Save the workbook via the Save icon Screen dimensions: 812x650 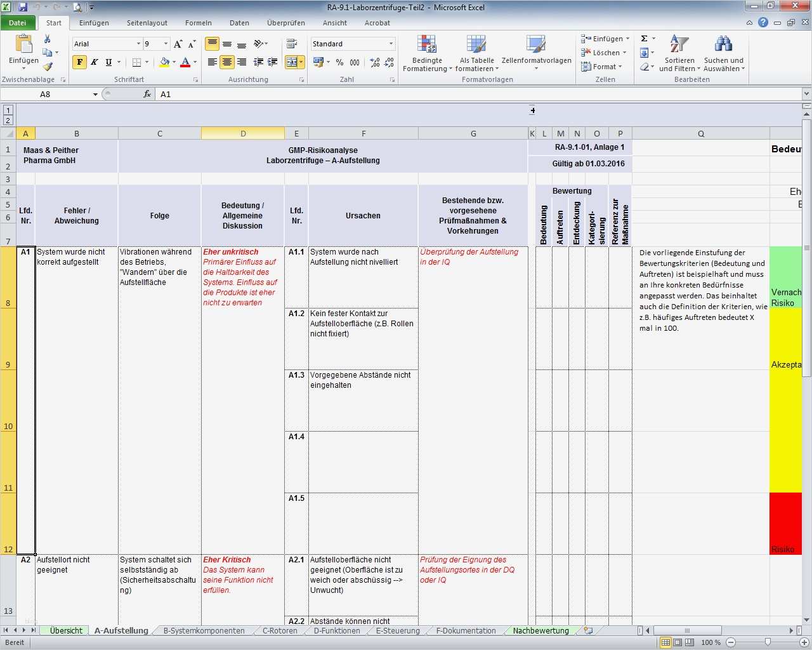(x=22, y=6)
